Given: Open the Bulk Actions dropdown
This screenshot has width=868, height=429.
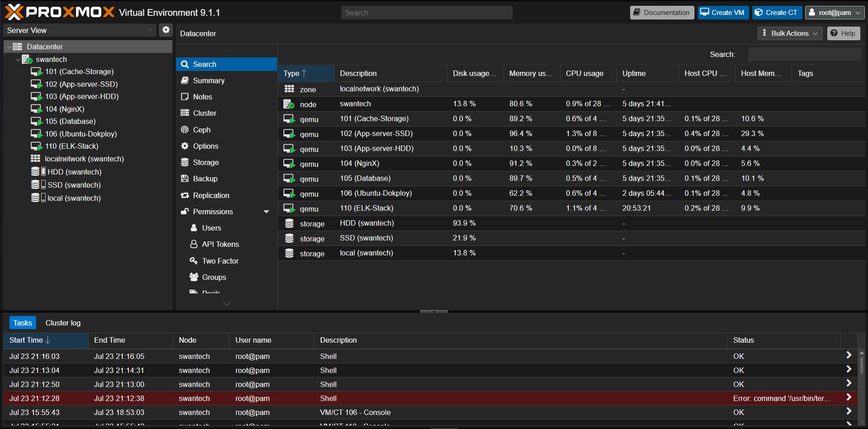Looking at the screenshot, I should (790, 33).
